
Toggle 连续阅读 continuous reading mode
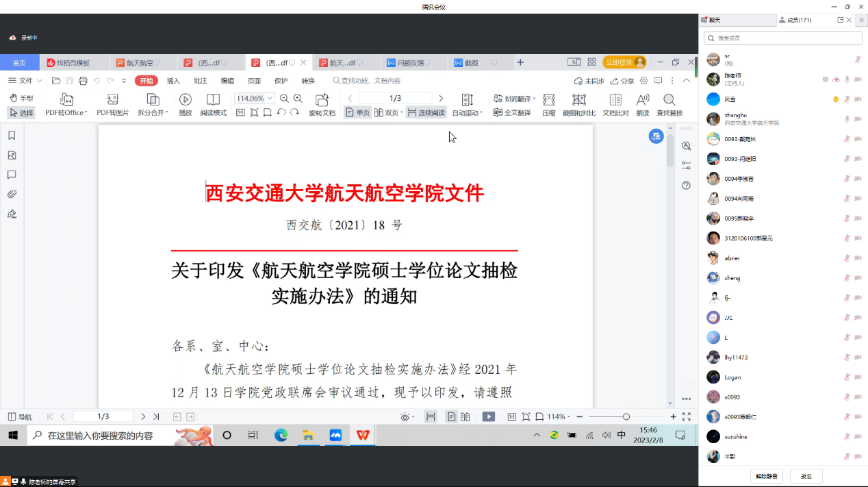tap(425, 112)
